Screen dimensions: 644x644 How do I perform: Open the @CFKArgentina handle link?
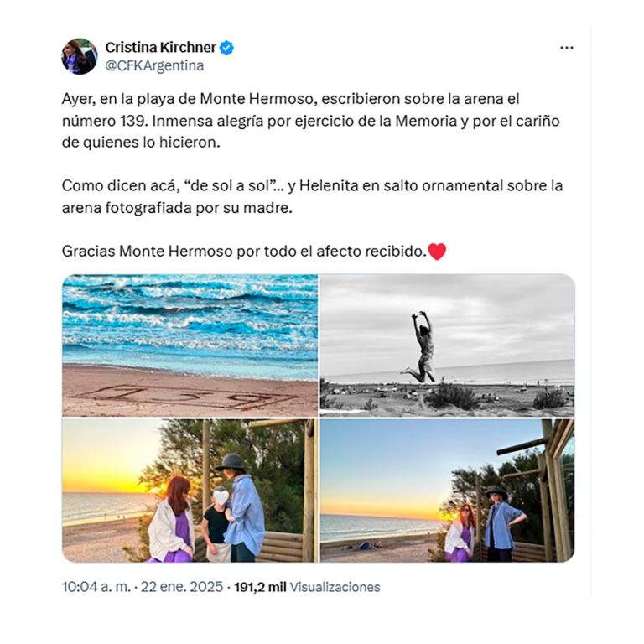coord(154,65)
